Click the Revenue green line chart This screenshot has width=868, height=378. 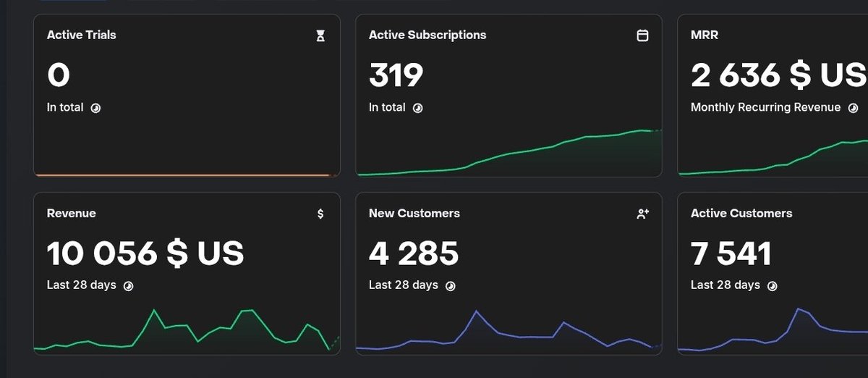[x=187, y=330]
